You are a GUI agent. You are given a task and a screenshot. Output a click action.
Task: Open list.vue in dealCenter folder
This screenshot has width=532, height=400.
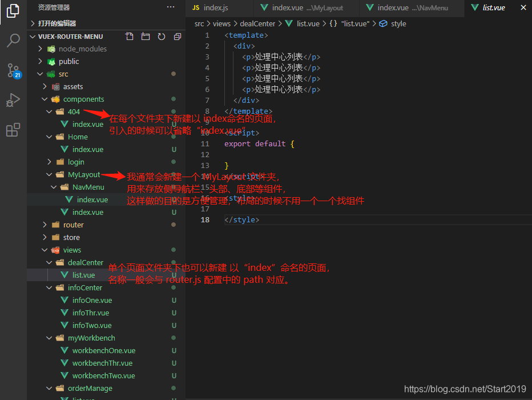[106, 275]
